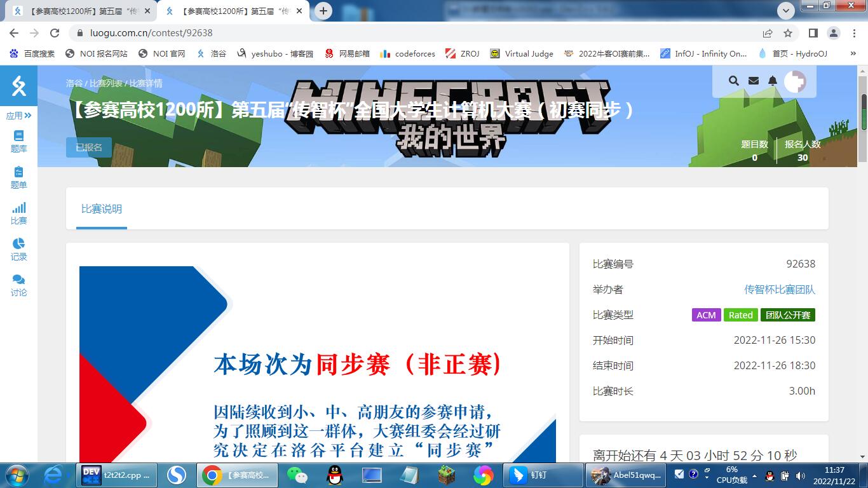Click the 离开始还有 countdown text
This screenshot has width=868, height=488.
(695, 456)
